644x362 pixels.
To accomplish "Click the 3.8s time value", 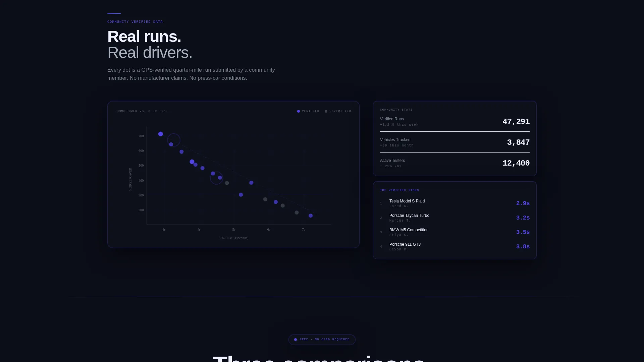I will click(x=523, y=247).
